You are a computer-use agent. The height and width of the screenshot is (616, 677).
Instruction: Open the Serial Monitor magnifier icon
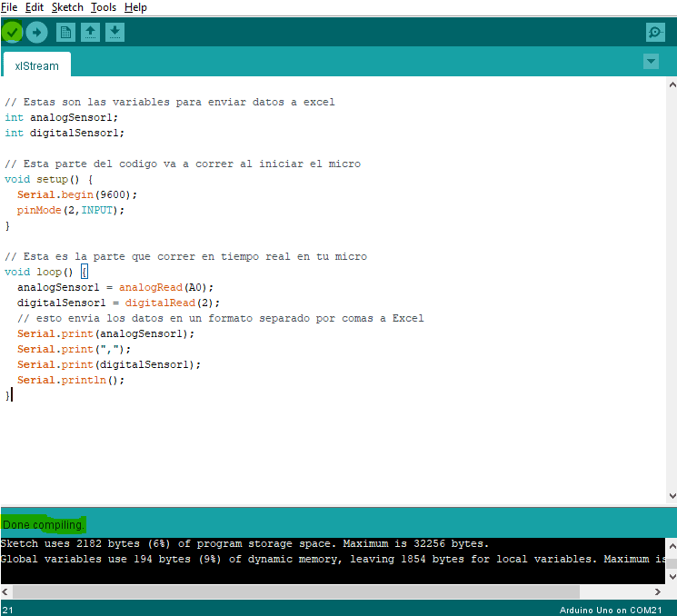coord(655,33)
